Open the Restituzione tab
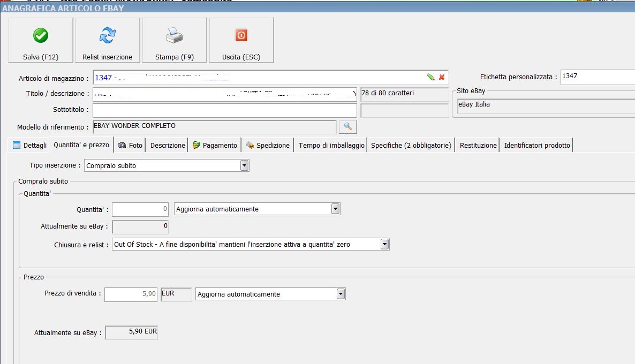 click(x=478, y=146)
